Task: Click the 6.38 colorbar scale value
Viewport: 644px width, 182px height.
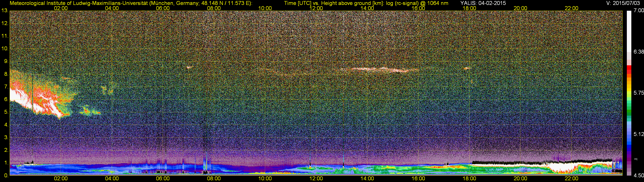Action: click(638, 52)
